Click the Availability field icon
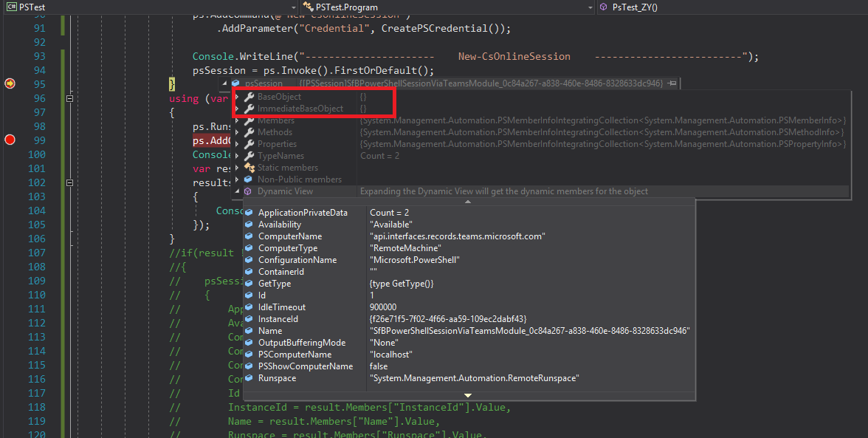The image size is (868, 438). coord(249,225)
